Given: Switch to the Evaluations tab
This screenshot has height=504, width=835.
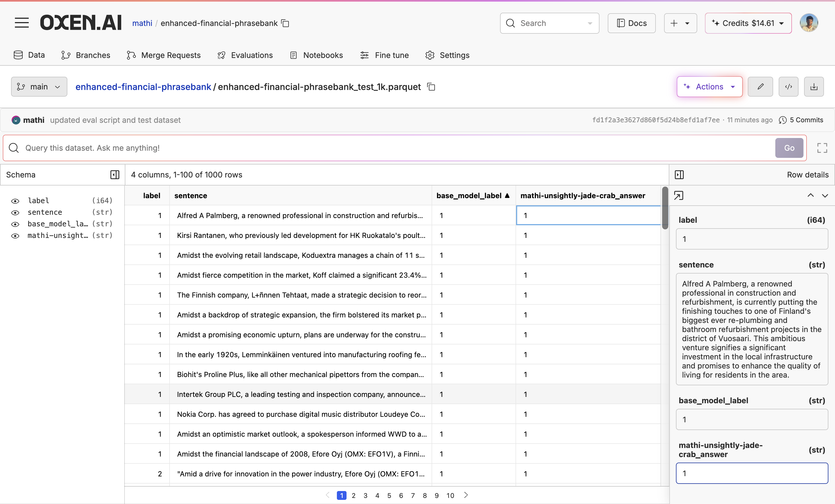Looking at the screenshot, I should (x=245, y=55).
